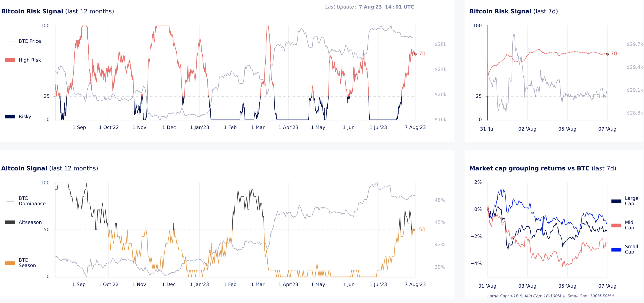Click the Bitcoin Risk Signal (last 12 months) title
This screenshot has height=303, width=644.
tap(58, 11)
